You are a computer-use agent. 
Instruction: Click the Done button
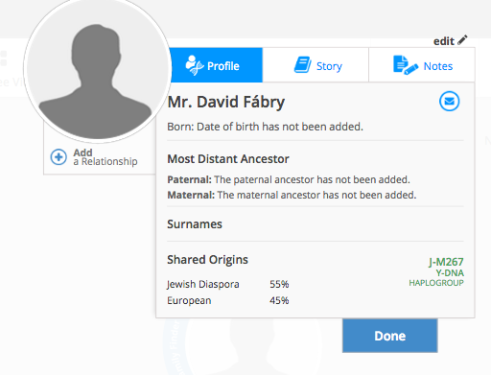pyautogui.click(x=390, y=335)
